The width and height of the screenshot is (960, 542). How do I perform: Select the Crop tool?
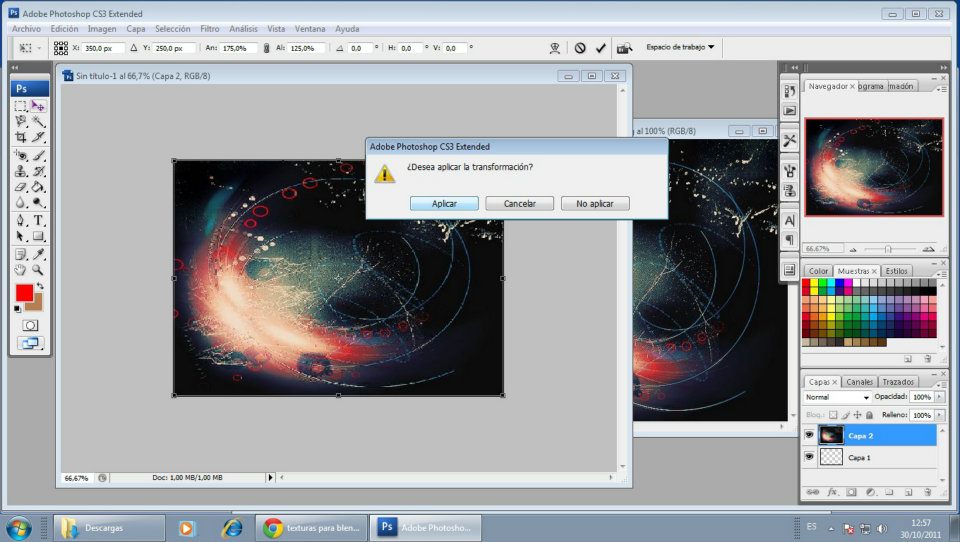click(21, 137)
